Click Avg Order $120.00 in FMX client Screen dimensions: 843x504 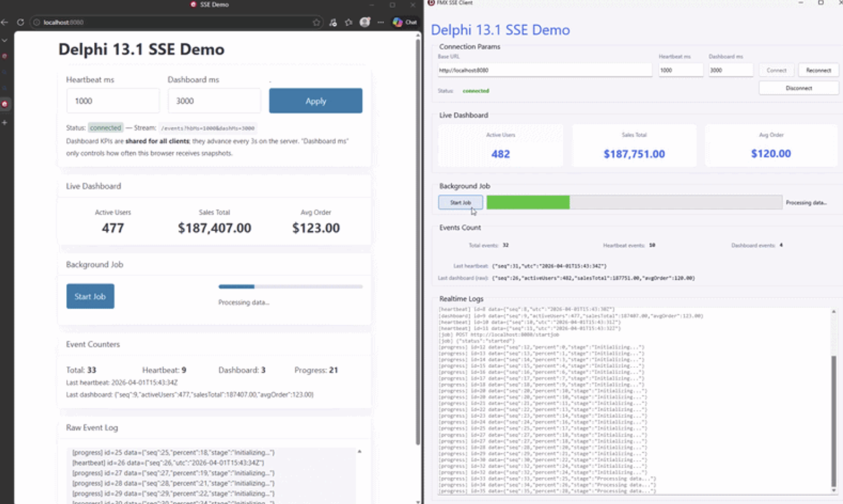click(771, 154)
